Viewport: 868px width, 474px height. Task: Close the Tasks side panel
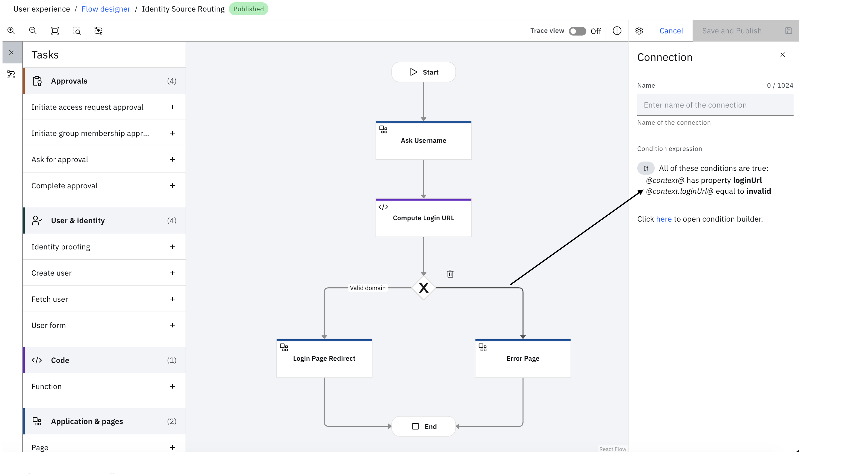(12, 52)
